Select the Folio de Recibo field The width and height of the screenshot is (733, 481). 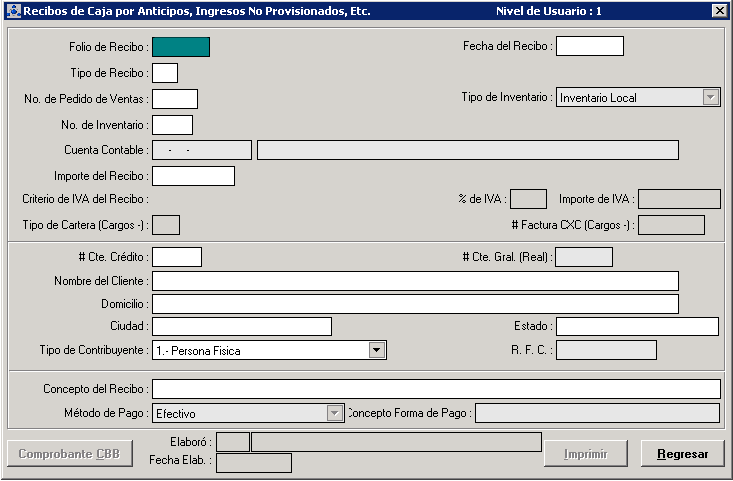[x=181, y=46]
